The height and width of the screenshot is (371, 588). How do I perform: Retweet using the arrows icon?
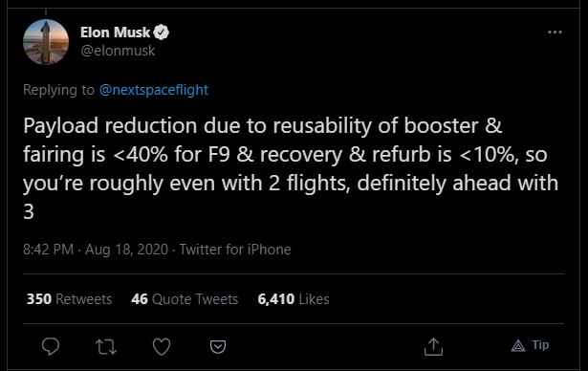point(106,346)
